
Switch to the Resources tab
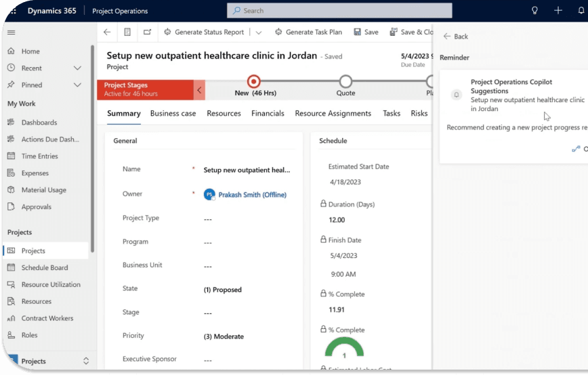point(224,113)
